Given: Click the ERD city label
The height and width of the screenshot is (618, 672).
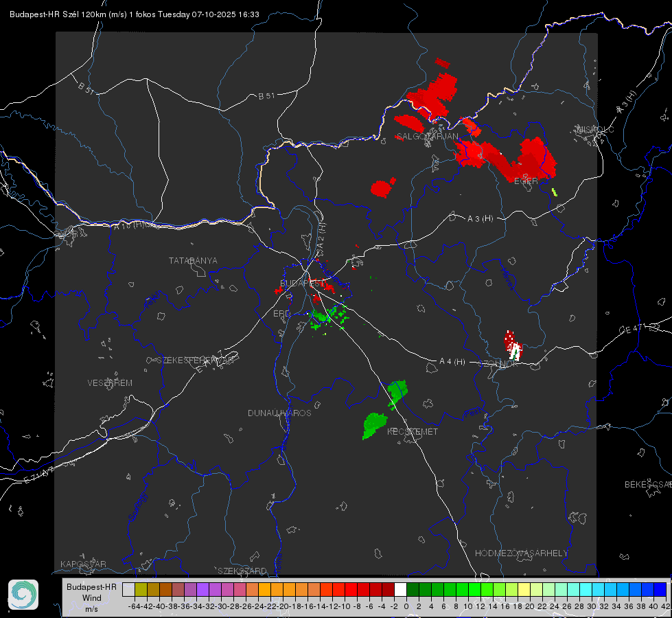Looking at the screenshot, I should [281, 314].
